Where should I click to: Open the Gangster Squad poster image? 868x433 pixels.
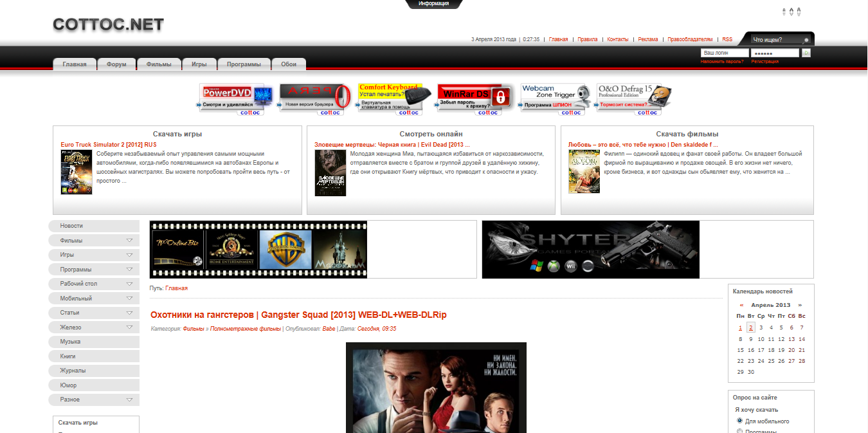point(436,387)
